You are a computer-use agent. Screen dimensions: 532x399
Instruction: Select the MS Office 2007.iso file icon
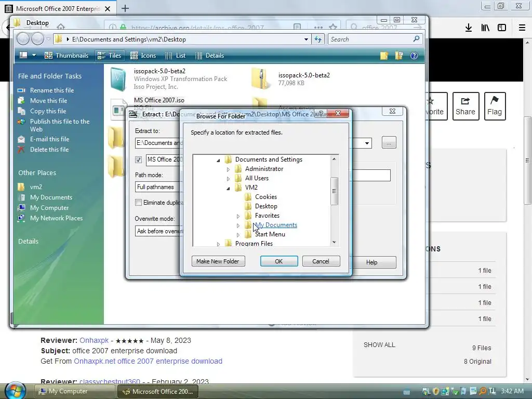pyautogui.click(x=118, y=109)
